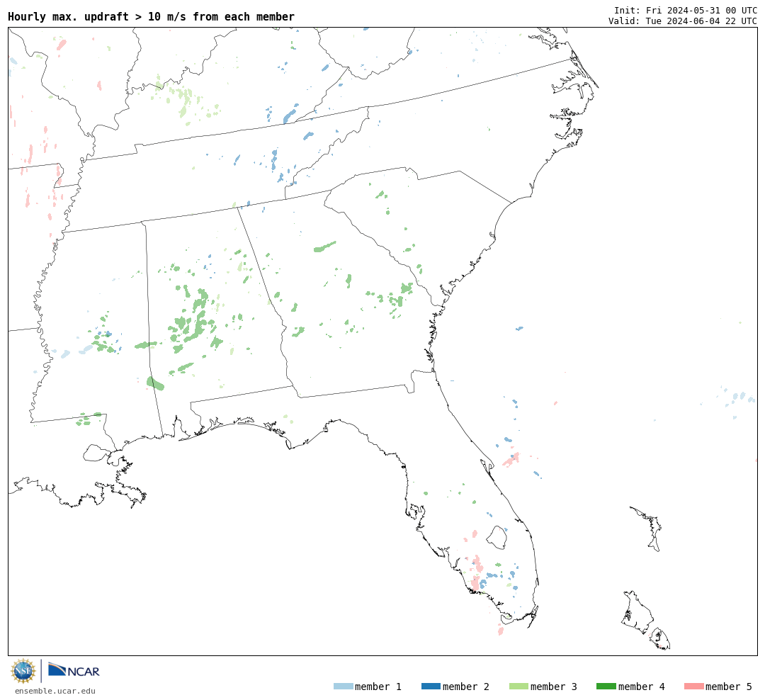
Task: Click the 'Init: Fri 2024-05-31 00 UTC' text
Action: pos(686,10)
